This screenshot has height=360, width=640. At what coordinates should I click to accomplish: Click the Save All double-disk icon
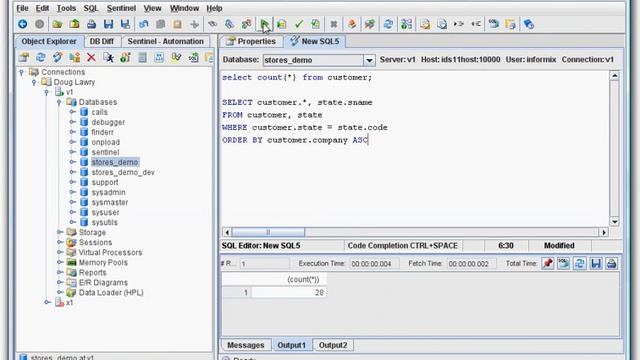coord(125,24)
